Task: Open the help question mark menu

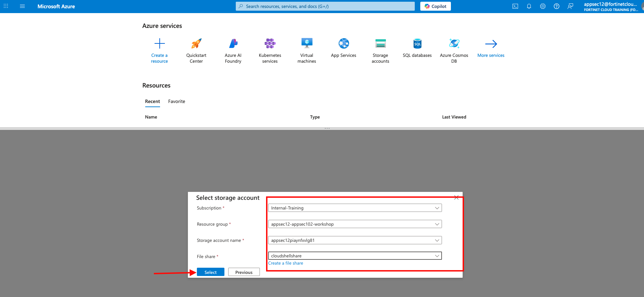Action: [557, 6]
